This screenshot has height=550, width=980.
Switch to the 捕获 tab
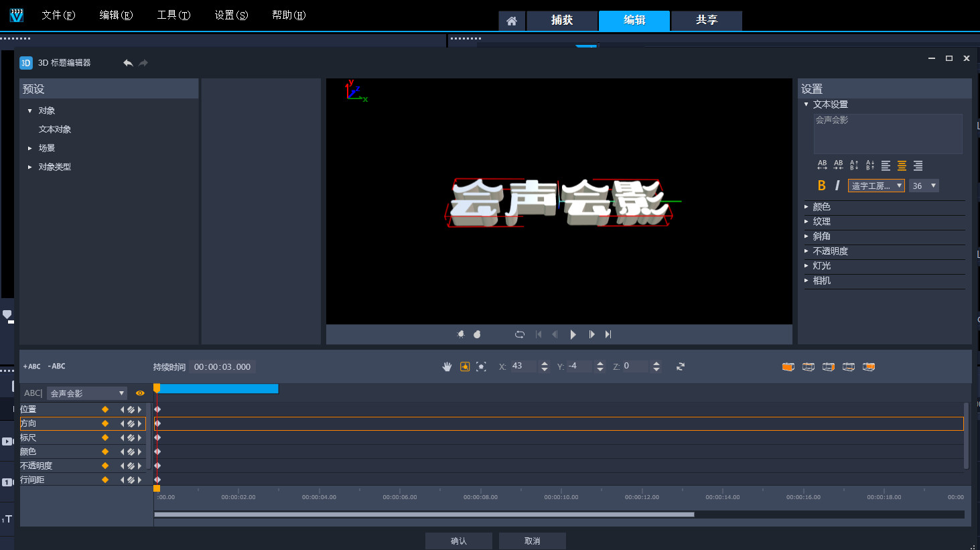pyautogui.click(x=562, y=21)
